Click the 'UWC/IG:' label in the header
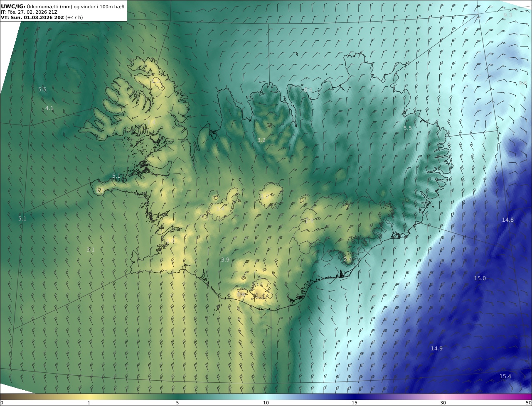Viewport: 532px width, 406px height. [13, 7]
